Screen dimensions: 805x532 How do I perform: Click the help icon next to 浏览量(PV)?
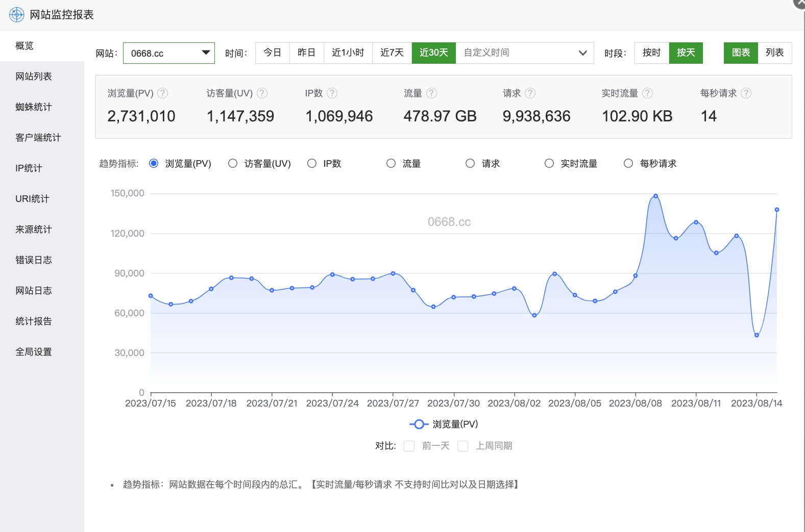tap(162, 93)
